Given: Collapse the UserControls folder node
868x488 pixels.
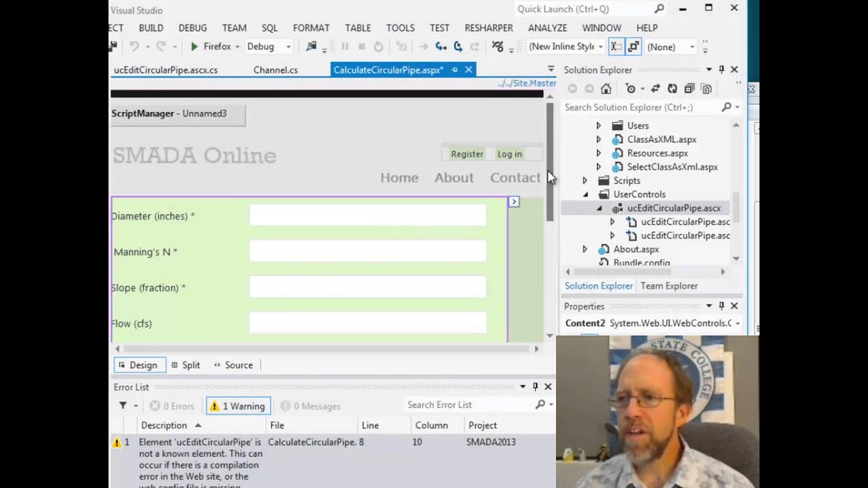Looking at the screenshot, I should point(585,195).
